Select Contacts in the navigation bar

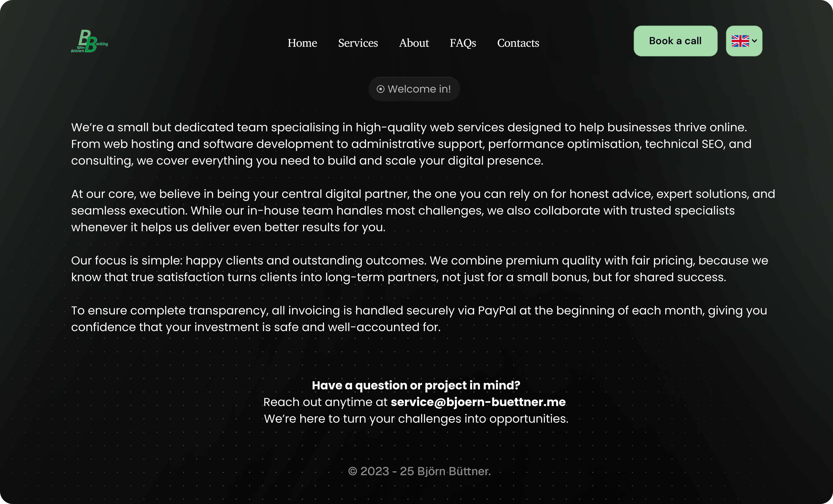(x=518, y=43)
